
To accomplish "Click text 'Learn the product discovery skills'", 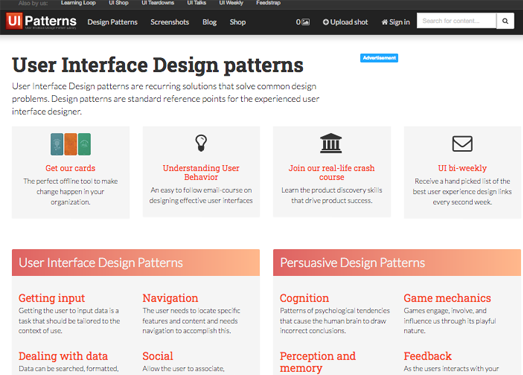I will coord(332,190).
